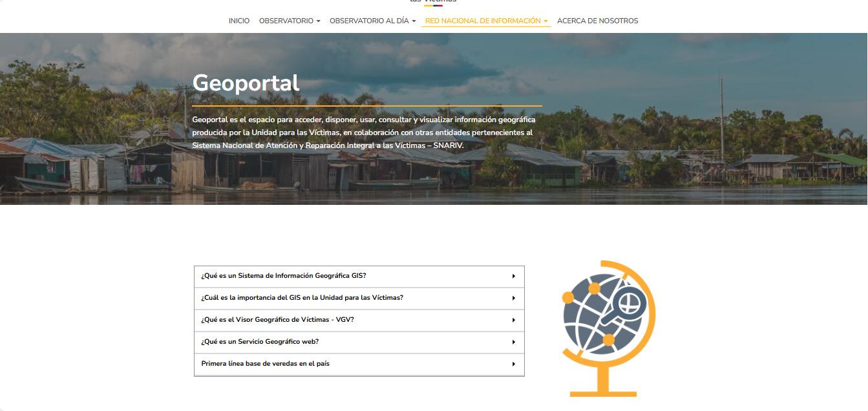Expand 'Primera línea base de veredas en el país'
Image resolution: width=868 pixels, height=411 pixels.
click(x=359, y=364)
